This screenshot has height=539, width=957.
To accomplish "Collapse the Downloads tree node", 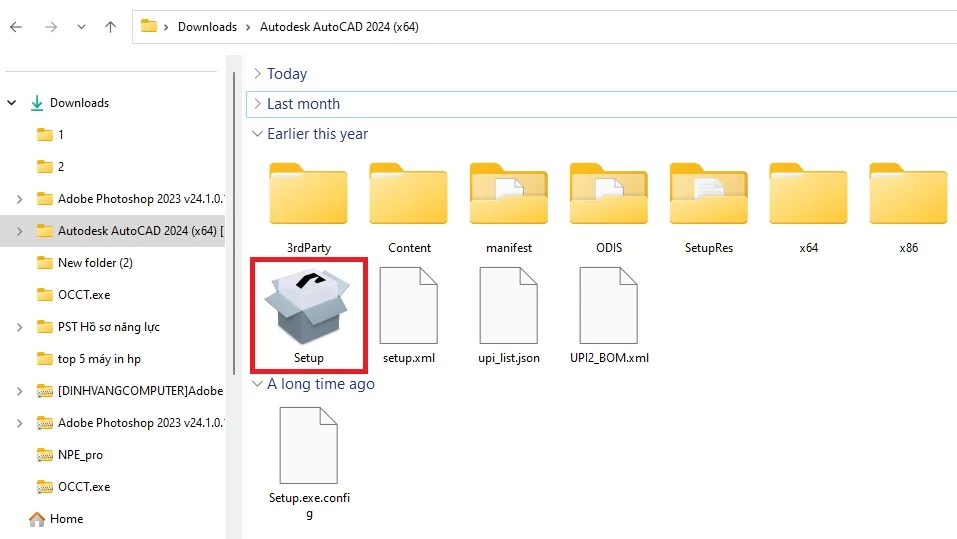I will [x=12, y=103].
